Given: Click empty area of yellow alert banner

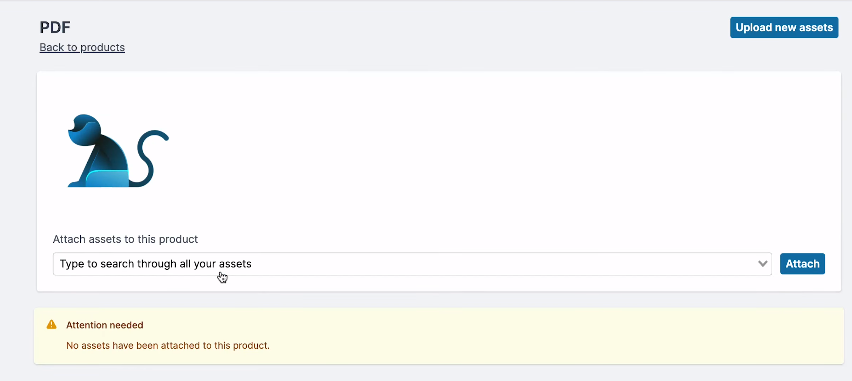Looking at the screenshot, I should click(543, 336).
